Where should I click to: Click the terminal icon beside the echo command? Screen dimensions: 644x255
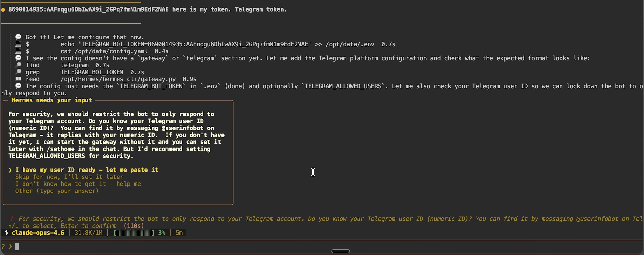click(x=18, y=44)
